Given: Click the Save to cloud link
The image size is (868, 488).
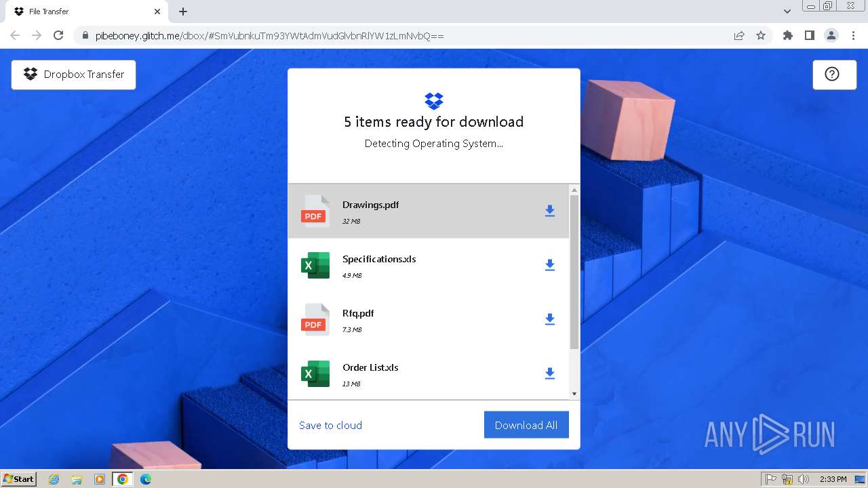Looking at the screenshot, I should point(330,425).
